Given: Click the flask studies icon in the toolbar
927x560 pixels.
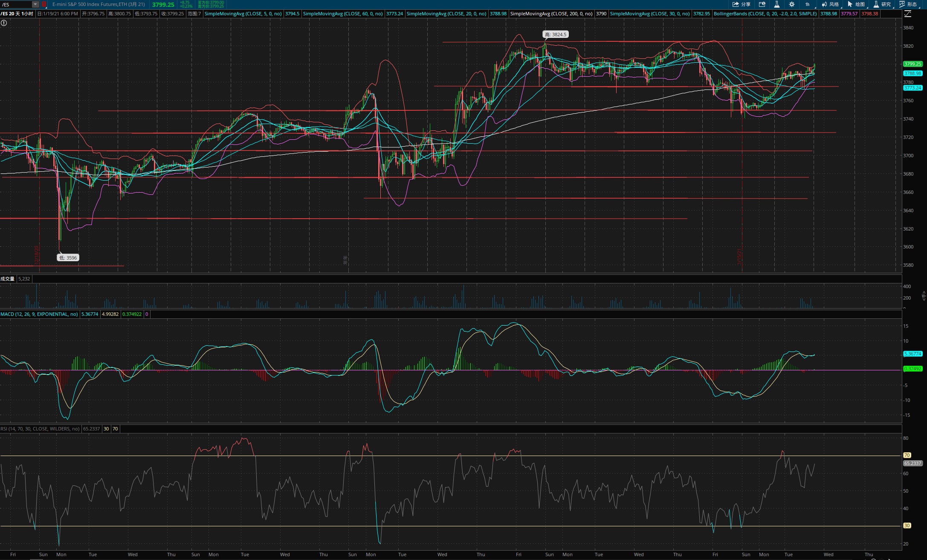Looking at the screenshot, I should point(776,4).
